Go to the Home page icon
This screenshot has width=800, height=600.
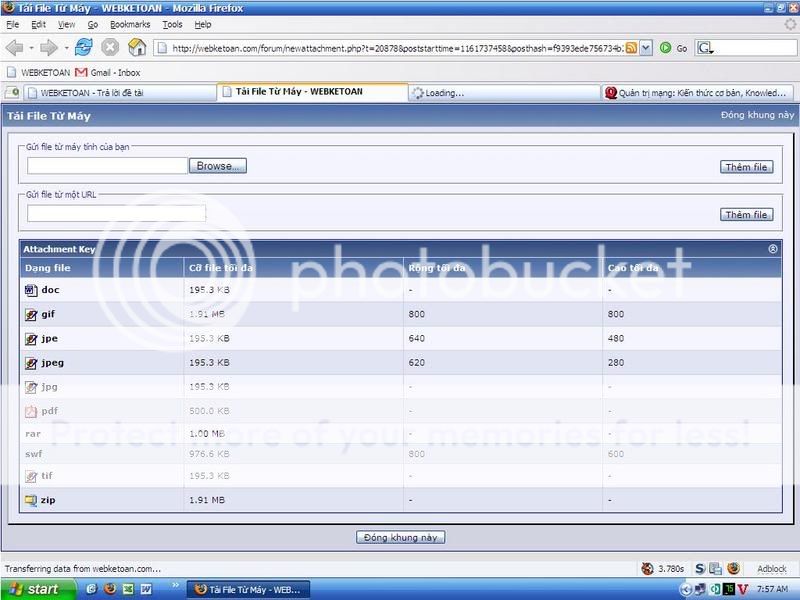coord(137,47)
